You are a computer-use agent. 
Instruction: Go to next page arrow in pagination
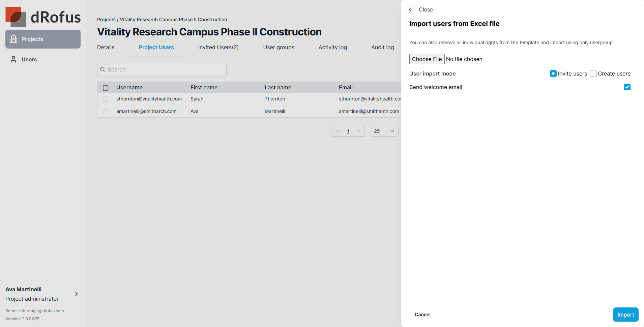coord(359,131)
